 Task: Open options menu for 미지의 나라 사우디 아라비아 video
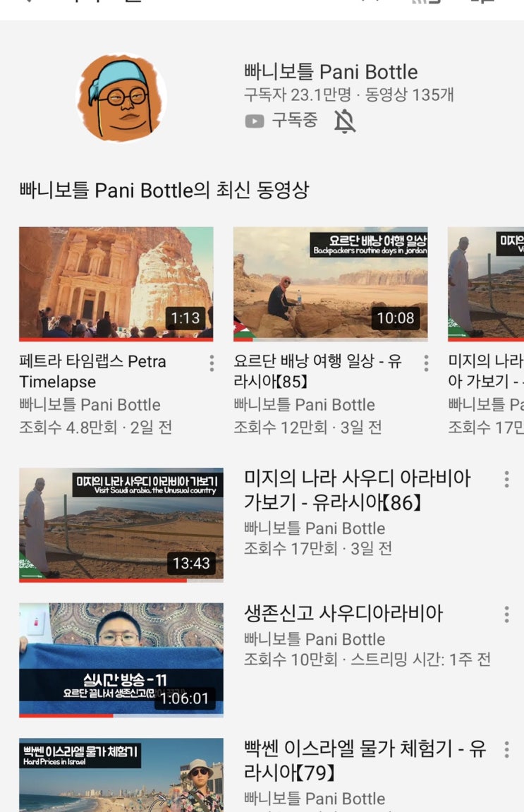(506, 479)
